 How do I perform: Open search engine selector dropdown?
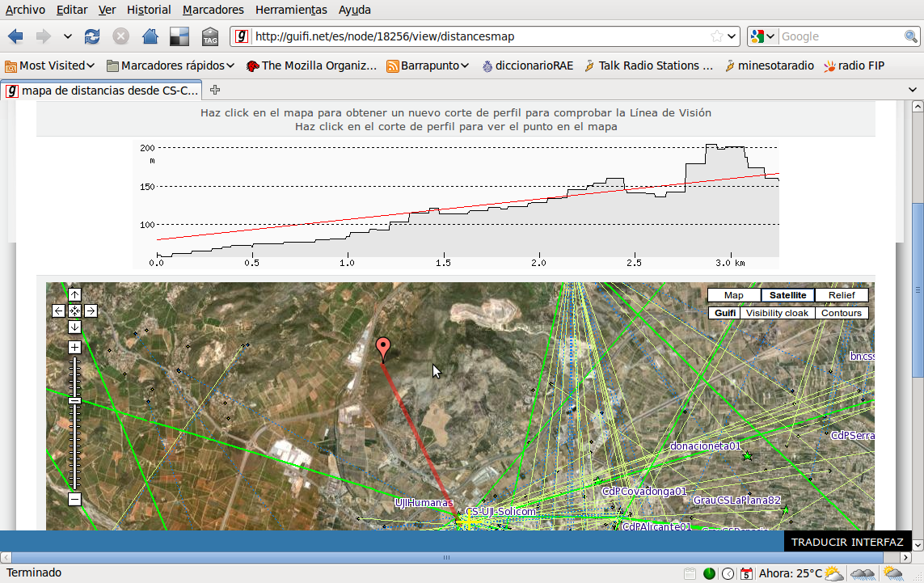pos(762,36)
